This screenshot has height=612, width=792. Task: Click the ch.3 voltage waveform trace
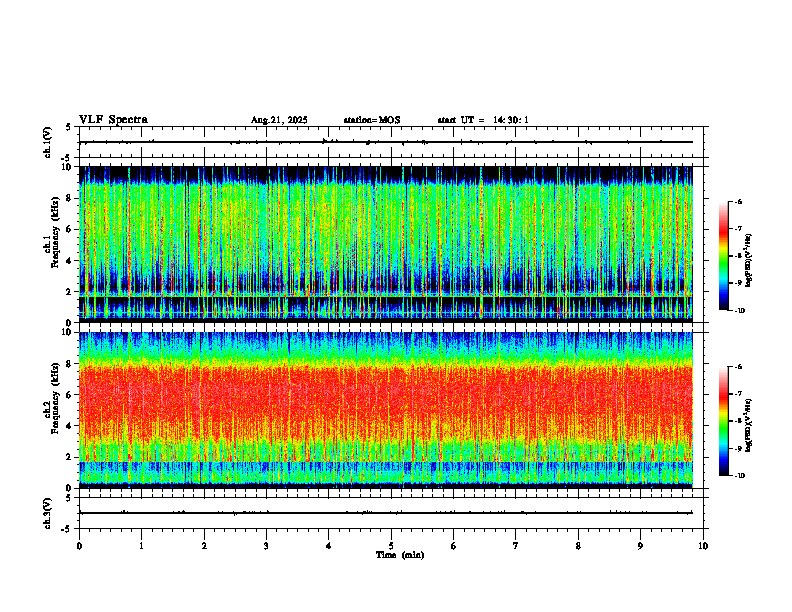(x=386, y=513)
